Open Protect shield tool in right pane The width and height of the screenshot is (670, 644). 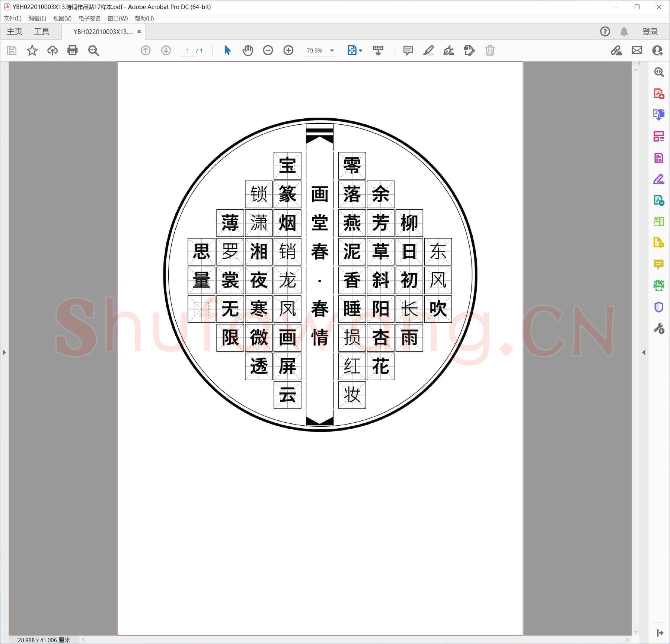(x=659, y=307)
